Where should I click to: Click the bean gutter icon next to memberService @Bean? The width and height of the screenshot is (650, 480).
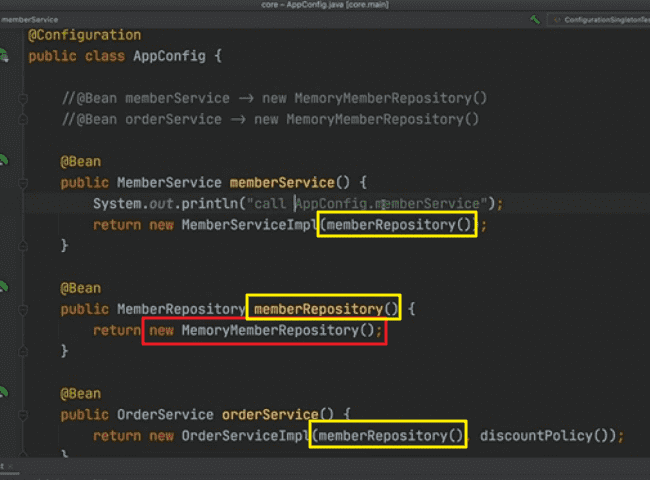coord(3,160)
